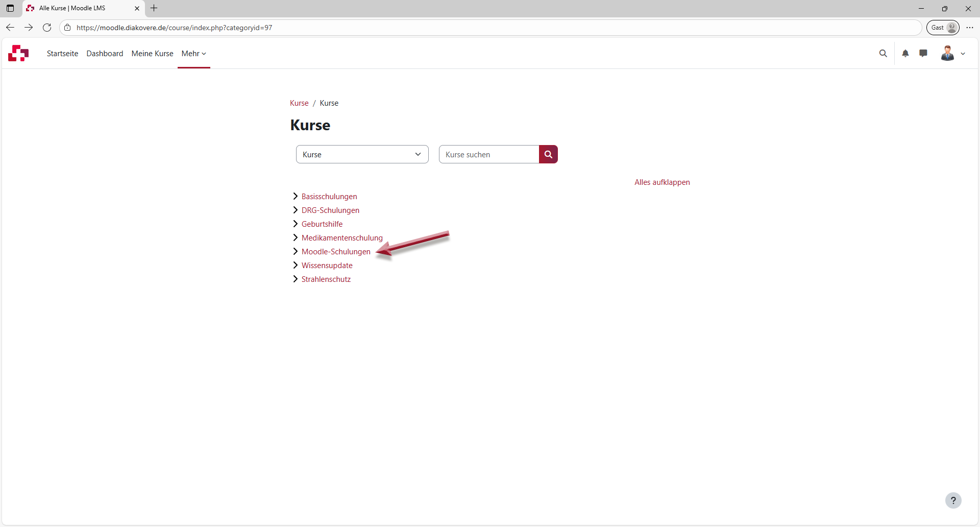Click the red course search button
This screenshot has width=980, height=527.
(548, 154)
